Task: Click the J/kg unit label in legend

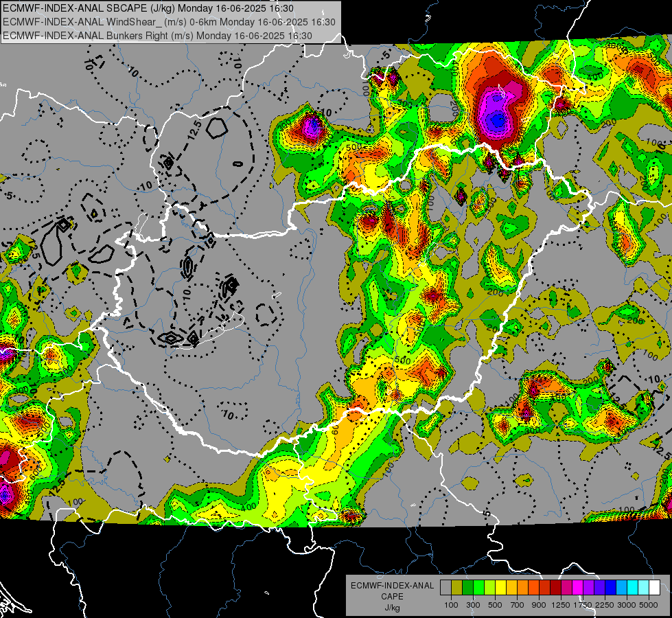Action: 393,608
